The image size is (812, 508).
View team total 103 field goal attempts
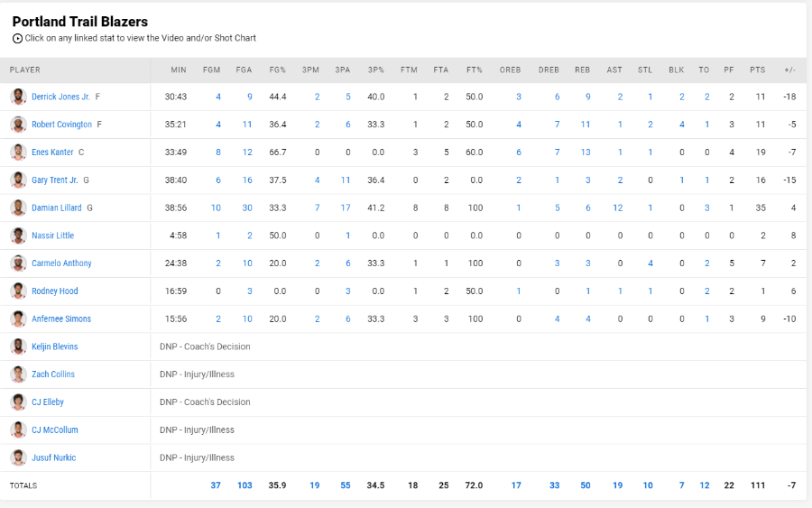[x=245, y=485]
